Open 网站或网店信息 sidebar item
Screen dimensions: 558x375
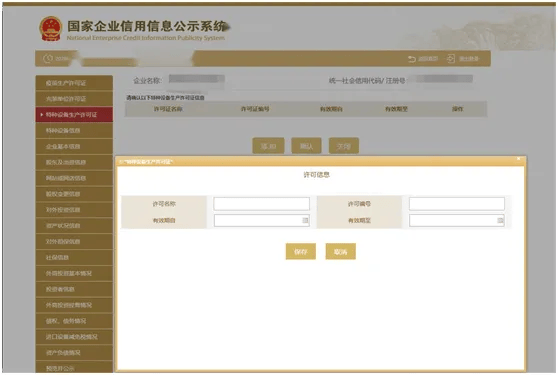[74, 178]
